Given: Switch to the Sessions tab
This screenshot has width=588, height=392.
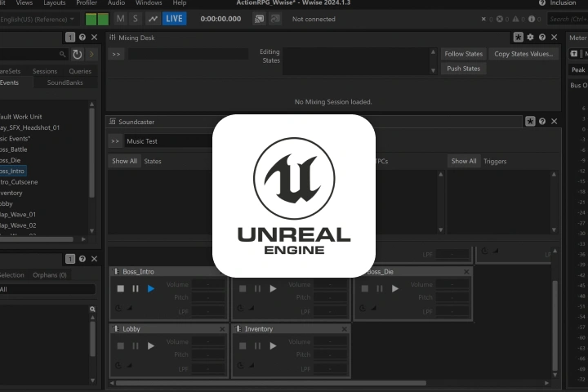Looking at the screenshot, I should [x=45, y=71].
